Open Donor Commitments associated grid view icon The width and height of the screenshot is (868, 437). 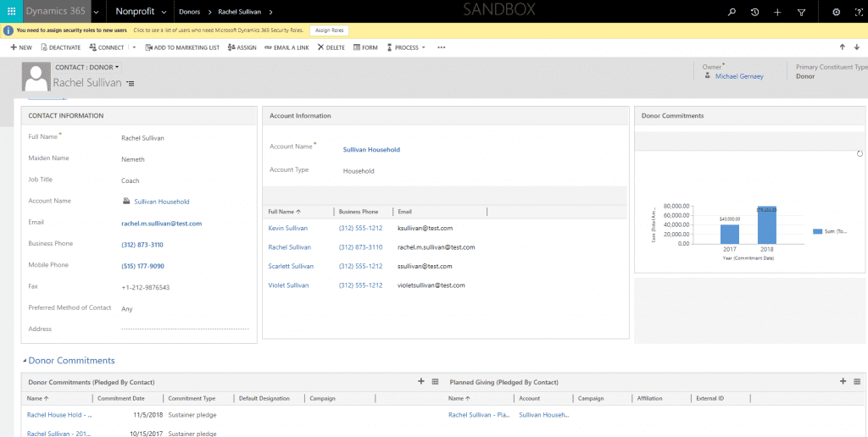point(435,381)
